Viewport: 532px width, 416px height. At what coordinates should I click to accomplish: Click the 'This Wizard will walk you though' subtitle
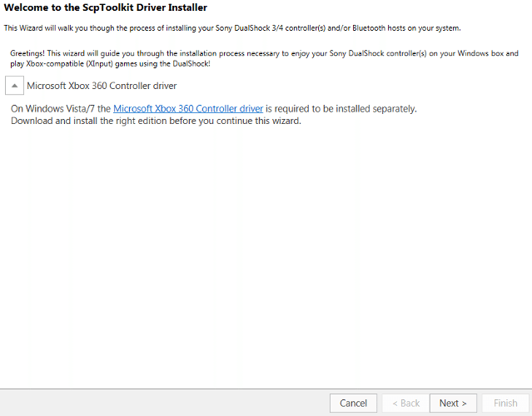point(232,28)
